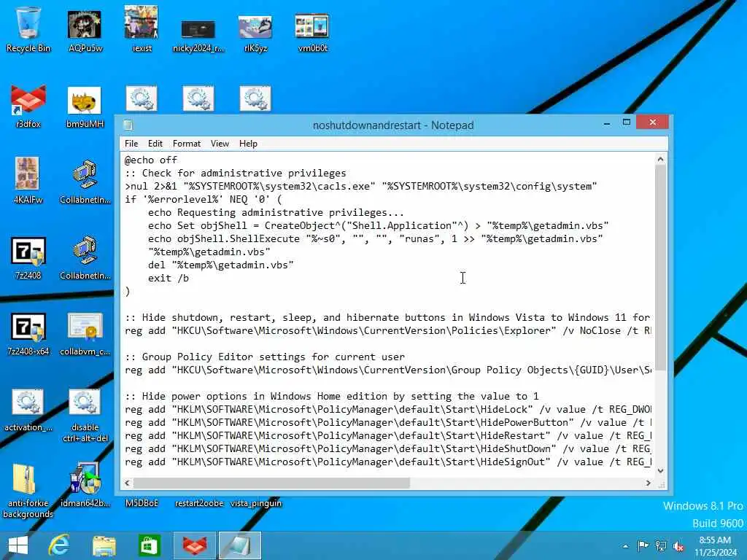This screenshot has height=560, width=747.
Task: Open the Action Center flag icon
Action: click(643, 545)
